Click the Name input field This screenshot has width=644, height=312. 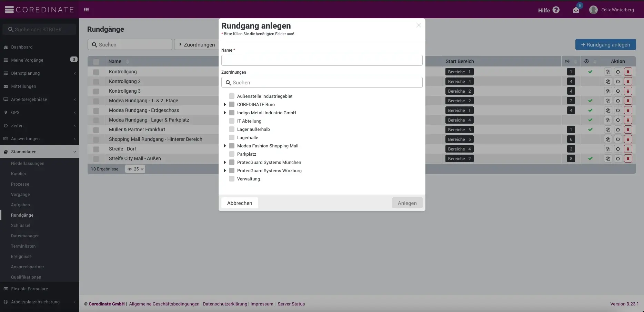pyautogui.click(x=322, y=60)
